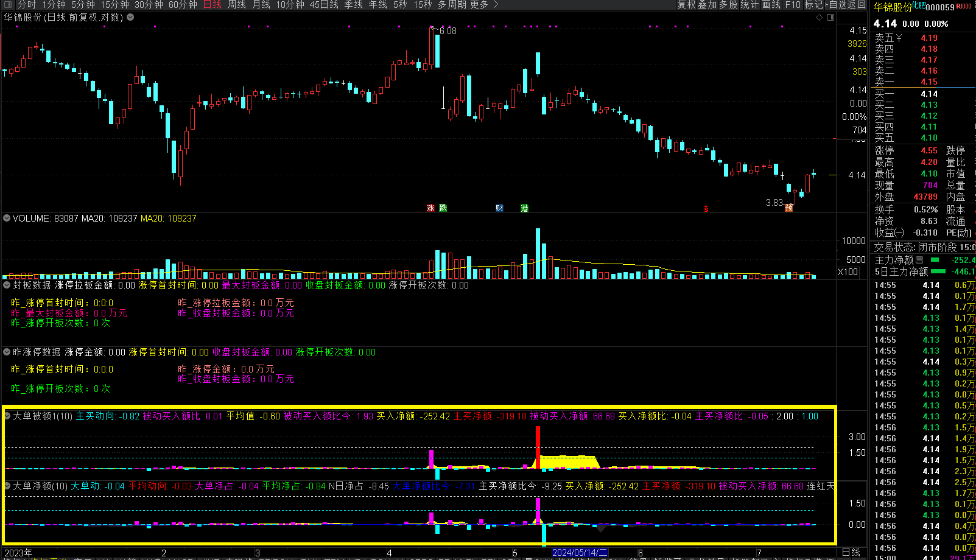Click the side panel toggle icon beside diamond
The height and width of the screenshot is (560, 976).
coord(830,18)
